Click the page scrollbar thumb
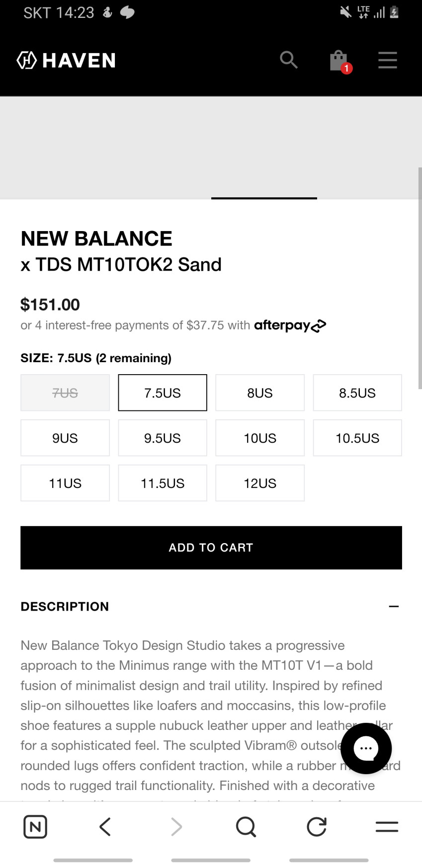This screenshot has width=422, height=868. tap(420, 278)
